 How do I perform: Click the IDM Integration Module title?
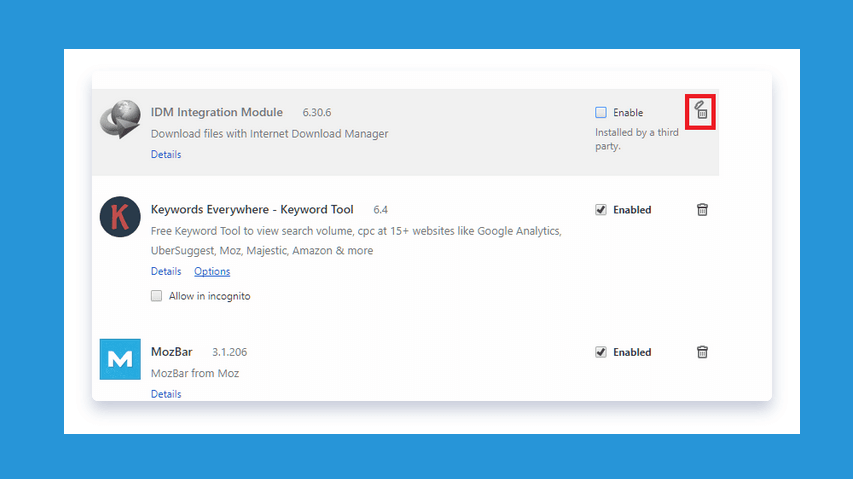[217, 112]
